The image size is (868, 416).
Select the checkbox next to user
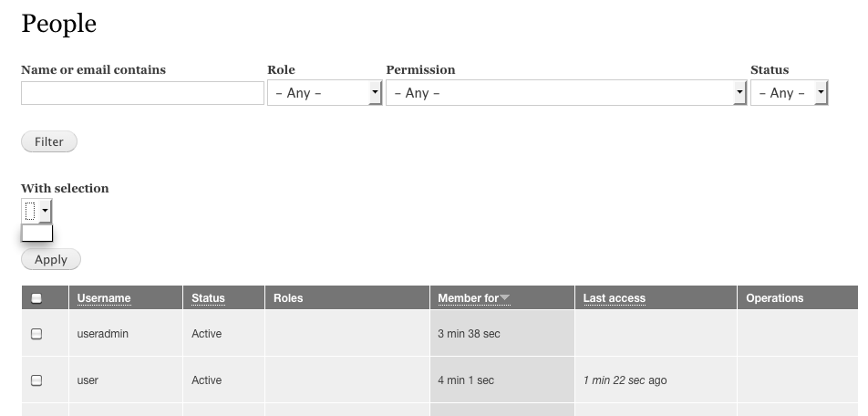pos(36,380)
